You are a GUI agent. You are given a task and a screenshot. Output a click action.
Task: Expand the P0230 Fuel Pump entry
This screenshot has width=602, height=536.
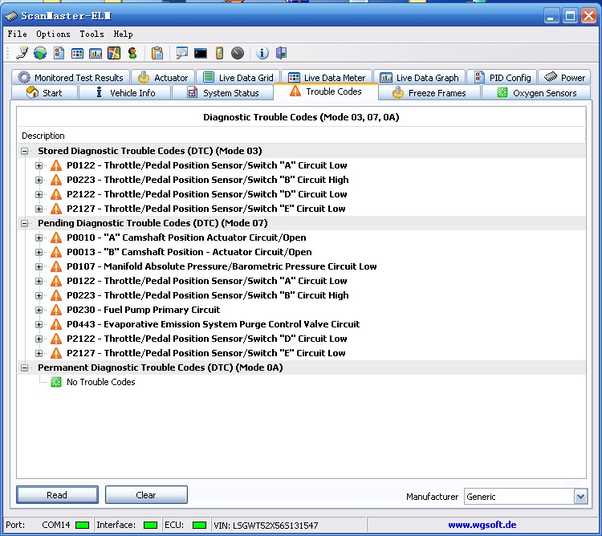[x=39, y=310]
